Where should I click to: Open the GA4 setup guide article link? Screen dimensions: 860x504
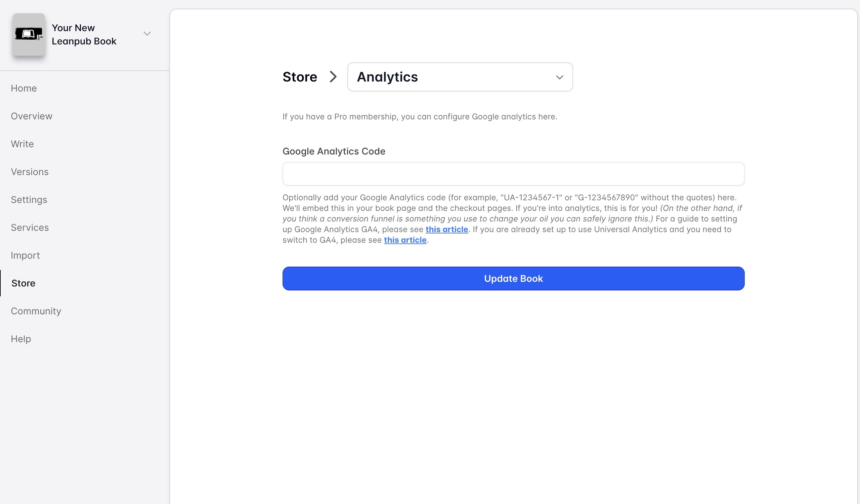446,229
